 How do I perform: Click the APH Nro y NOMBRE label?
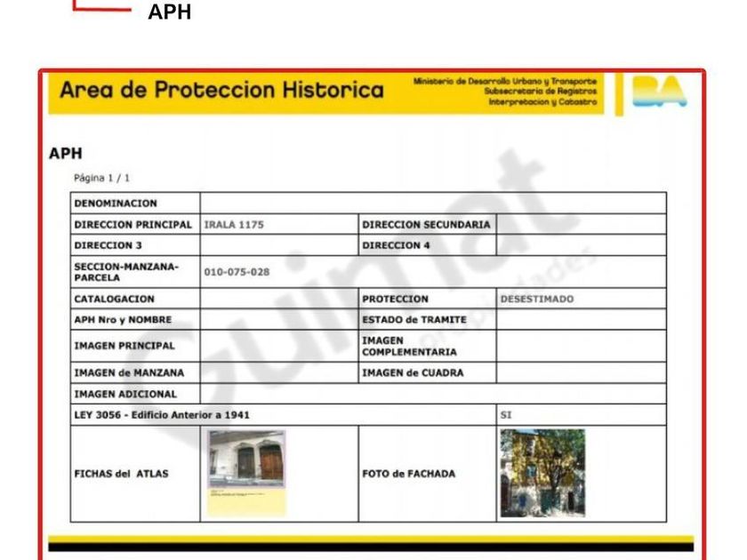(123, 320)
